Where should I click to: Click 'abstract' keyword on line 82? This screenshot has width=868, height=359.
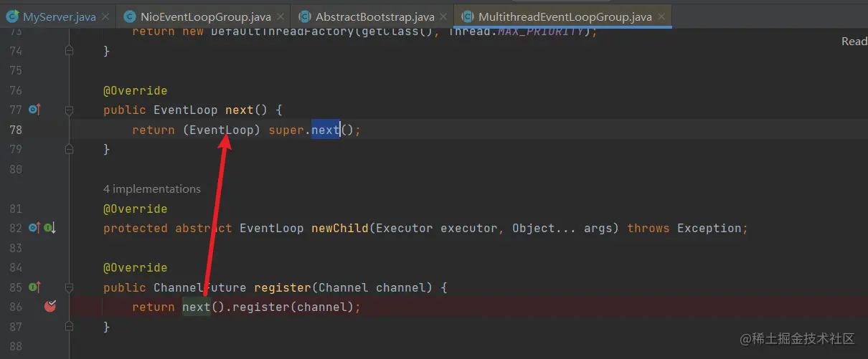[x=204, y=228]
